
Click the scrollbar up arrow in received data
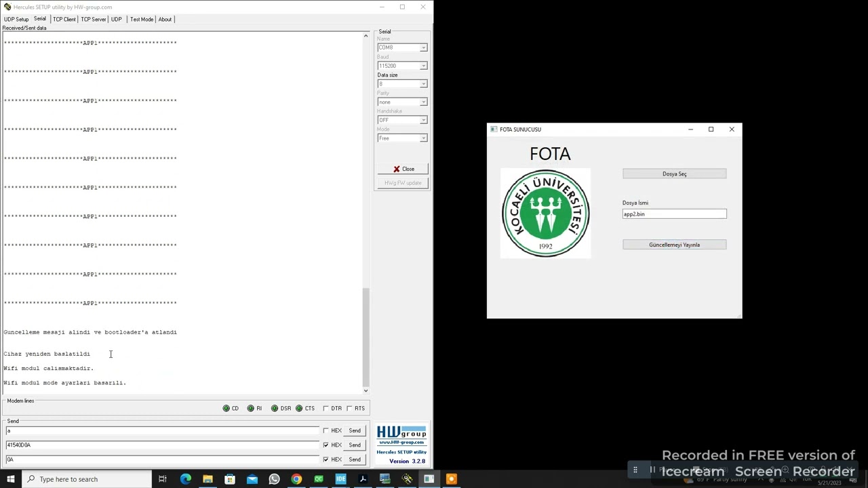tap(366, 35)
